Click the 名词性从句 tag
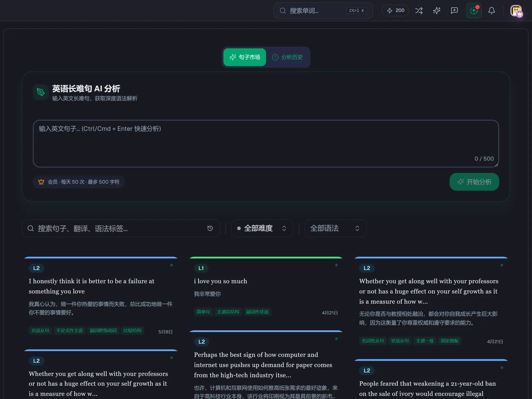This screenshot has width=532, height=399. pyautogui.click(x=373, y=341)
